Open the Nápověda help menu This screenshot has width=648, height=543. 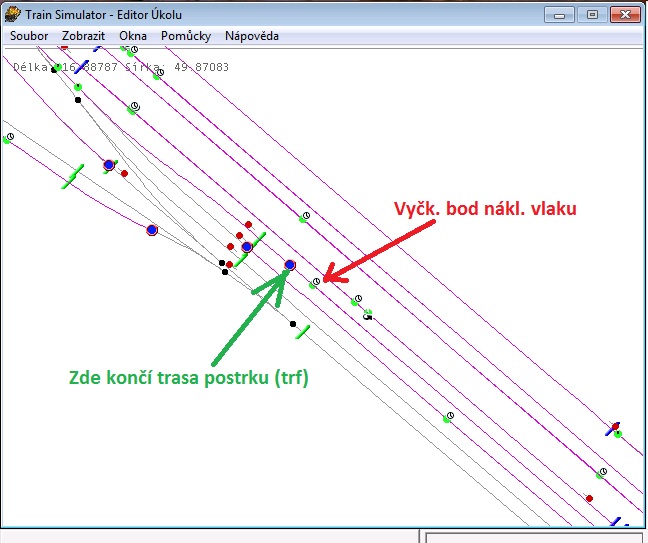pos(252,36)
